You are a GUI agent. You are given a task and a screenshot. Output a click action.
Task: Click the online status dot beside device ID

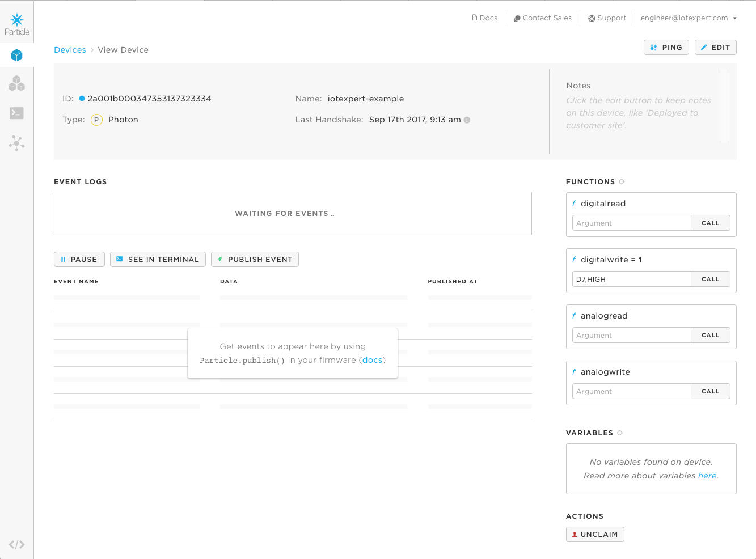click(82, 99)
